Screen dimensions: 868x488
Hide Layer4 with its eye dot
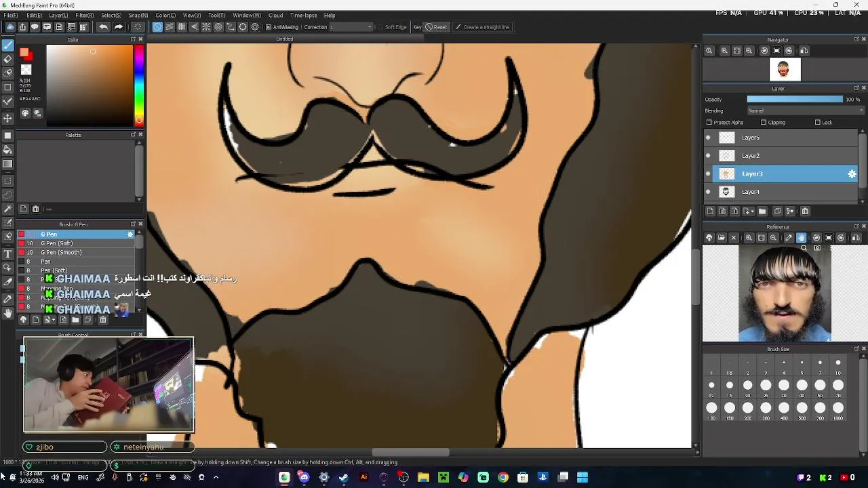[x=708, y=192]
